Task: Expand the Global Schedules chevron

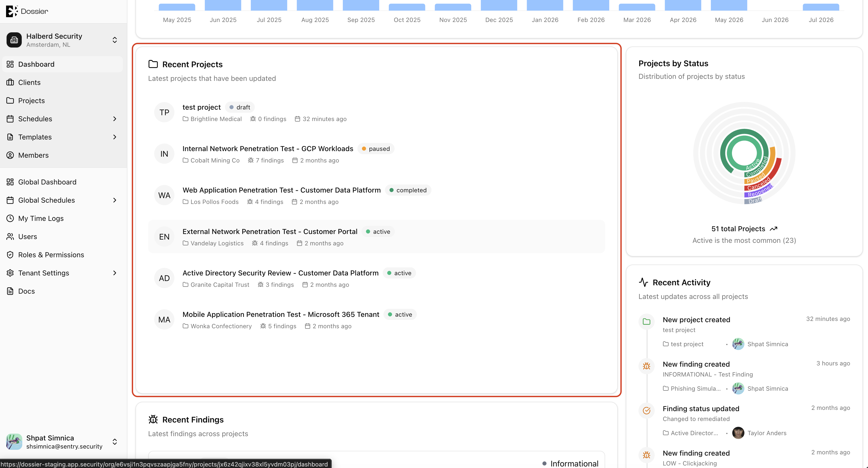Action: pos(115,200)
